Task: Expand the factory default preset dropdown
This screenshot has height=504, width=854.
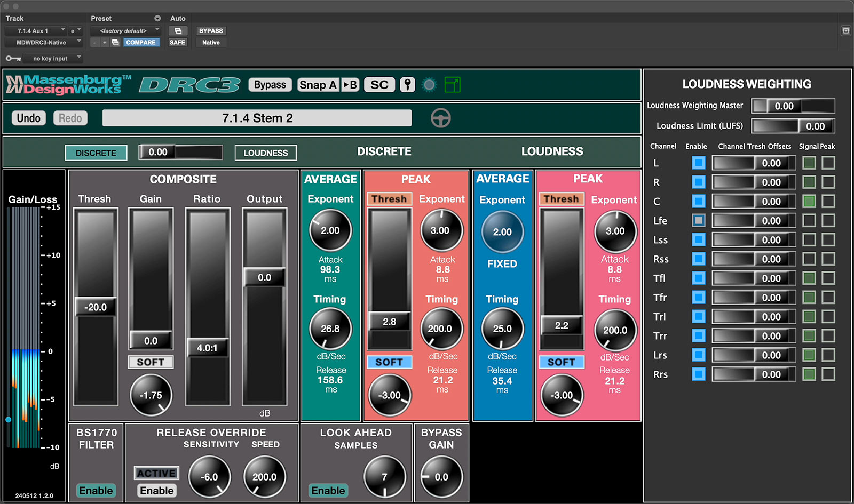Action: (125, 31)
